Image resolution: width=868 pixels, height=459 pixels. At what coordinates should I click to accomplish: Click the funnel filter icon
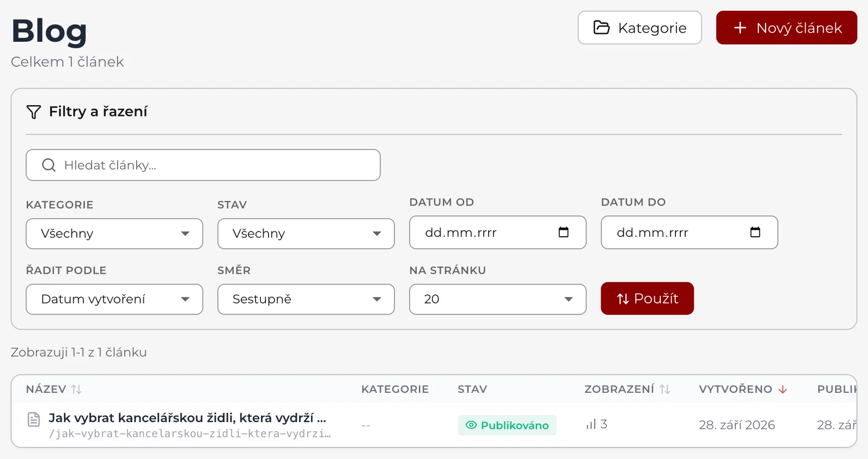click(34, 112)
